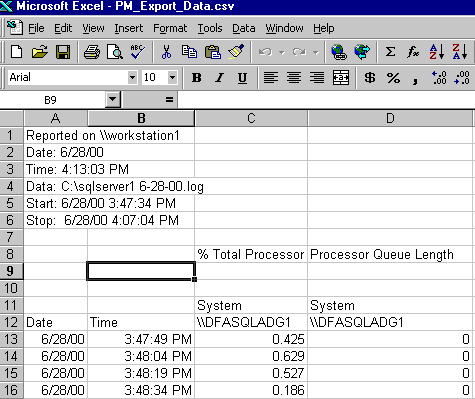475x399 pixels.
Task: Open the Data menu
Action: [244, 28]
